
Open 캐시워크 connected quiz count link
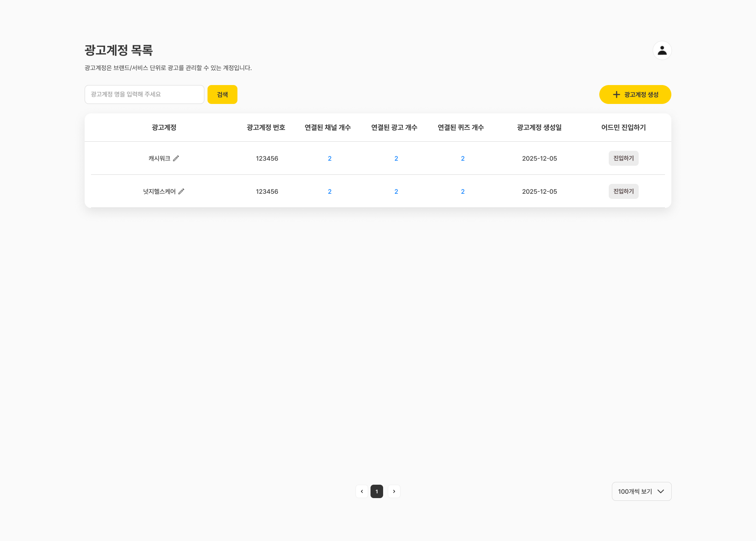click(463, 158)
